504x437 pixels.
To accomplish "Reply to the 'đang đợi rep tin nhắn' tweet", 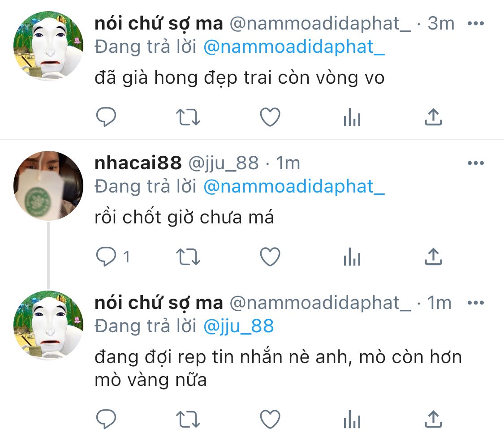I will pyautogui.click(x=106, y=419).
